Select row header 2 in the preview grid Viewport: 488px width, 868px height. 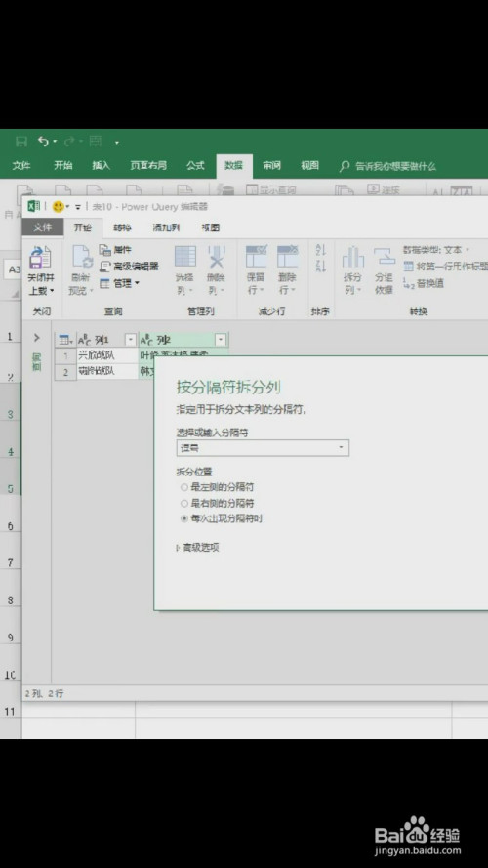pos(65,371)
